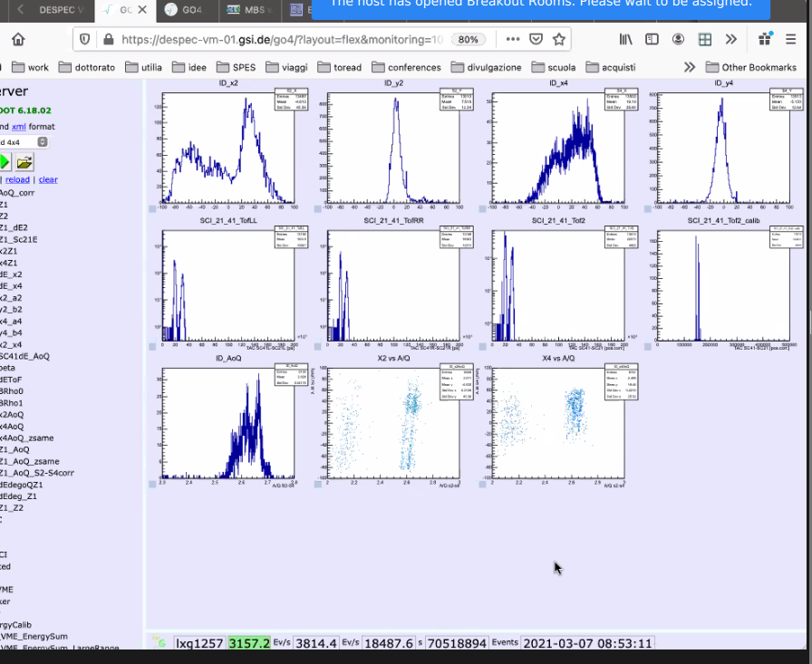Open the Firefox library icon
This screenshot has width=812, height=664.
[x=626, y=40]
